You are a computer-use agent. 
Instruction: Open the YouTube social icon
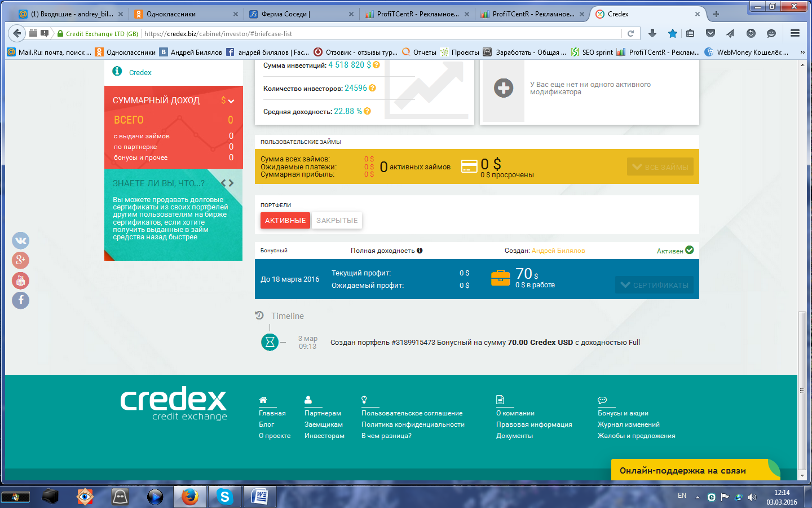21,281
